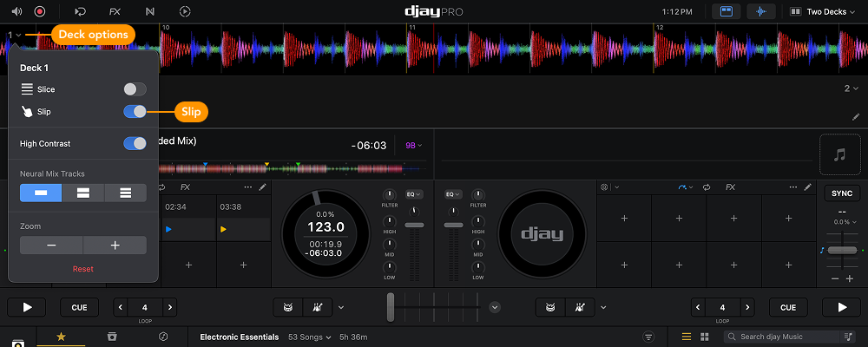Screen dimensions: 868x347
Task: Select the three-track Neural Mix layout
Action: [125, 193]
